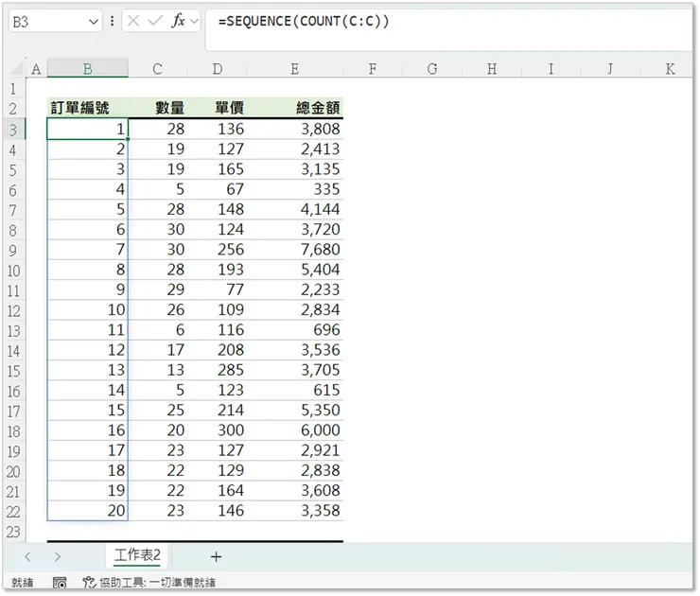Click total amount cell 7,680
Screen dimensions: 700x596
tap(295, 250)
